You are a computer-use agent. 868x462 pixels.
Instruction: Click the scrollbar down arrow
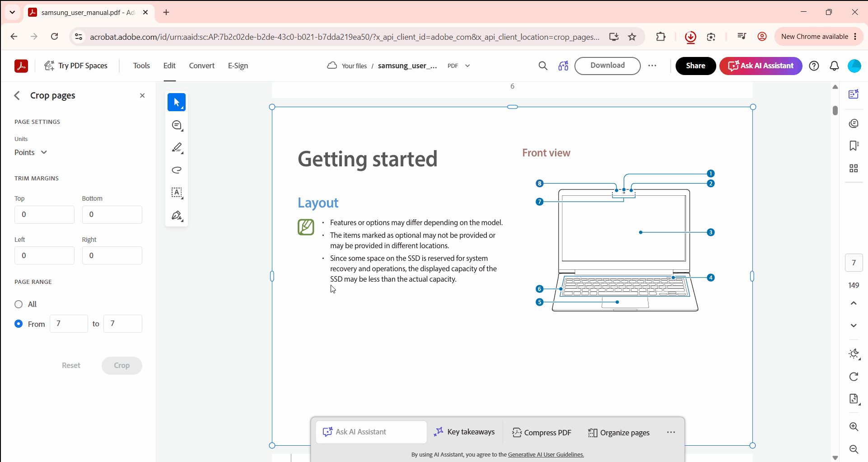[835, 457]
